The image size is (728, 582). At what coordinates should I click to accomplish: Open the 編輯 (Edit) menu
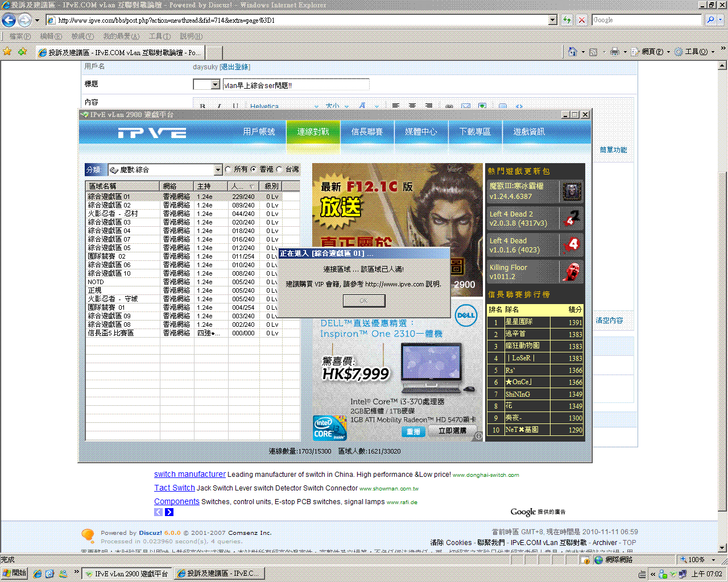click(51, 36)
